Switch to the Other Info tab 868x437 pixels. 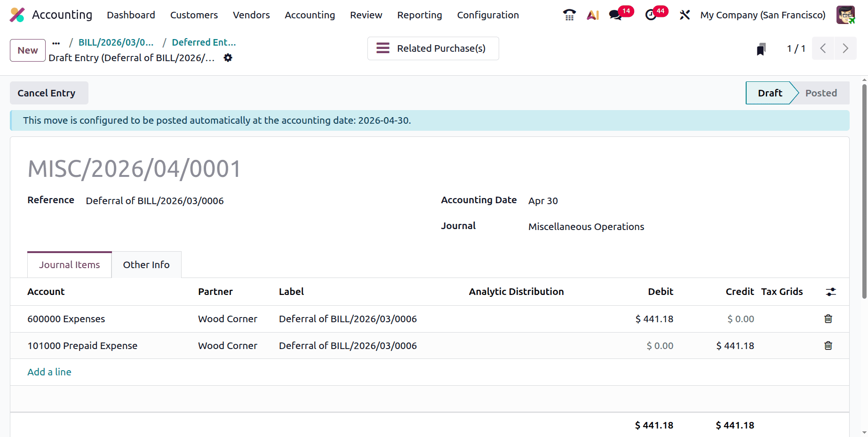pyautogui.click(x=146, y=265)
